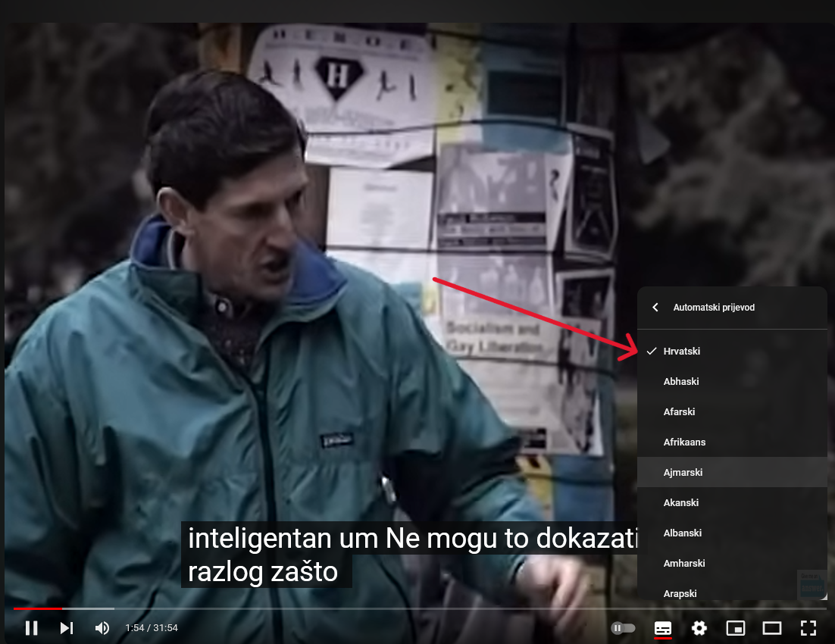This screenshot has width=835, height=644.
Task: Switch to theater mode
Action: pos(771,628)
